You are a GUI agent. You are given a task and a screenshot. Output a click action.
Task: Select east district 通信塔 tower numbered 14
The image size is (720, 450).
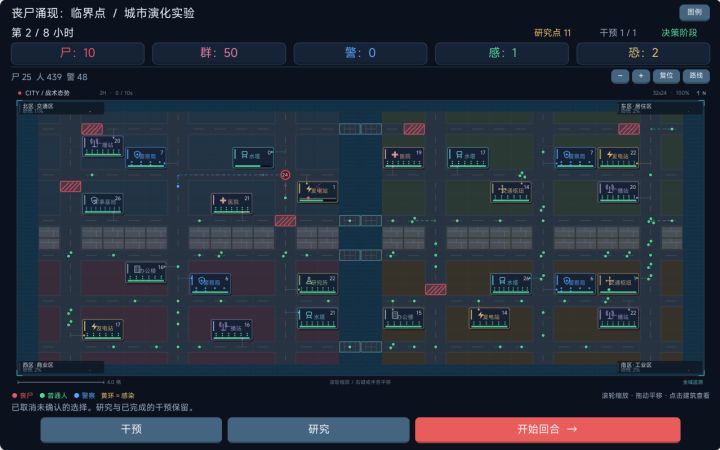click(x=511, y=192)
